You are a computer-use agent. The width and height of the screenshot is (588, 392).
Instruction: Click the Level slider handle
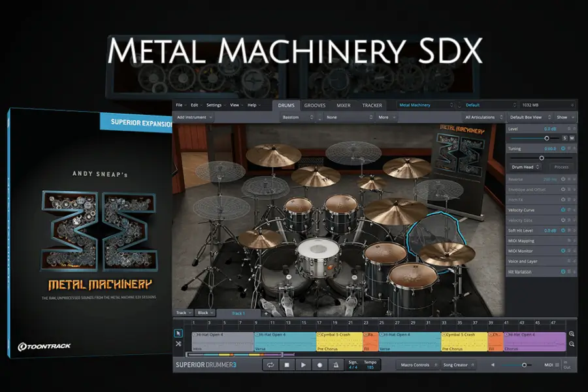[x=547, y=139]
